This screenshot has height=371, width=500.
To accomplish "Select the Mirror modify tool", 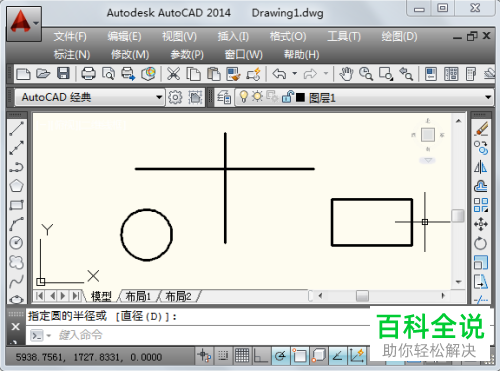I will [x=481, y=167].
